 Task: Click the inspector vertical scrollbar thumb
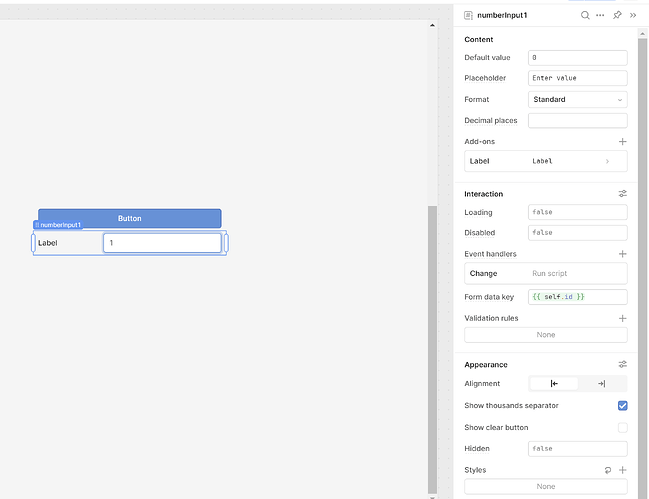coord(642,267)
